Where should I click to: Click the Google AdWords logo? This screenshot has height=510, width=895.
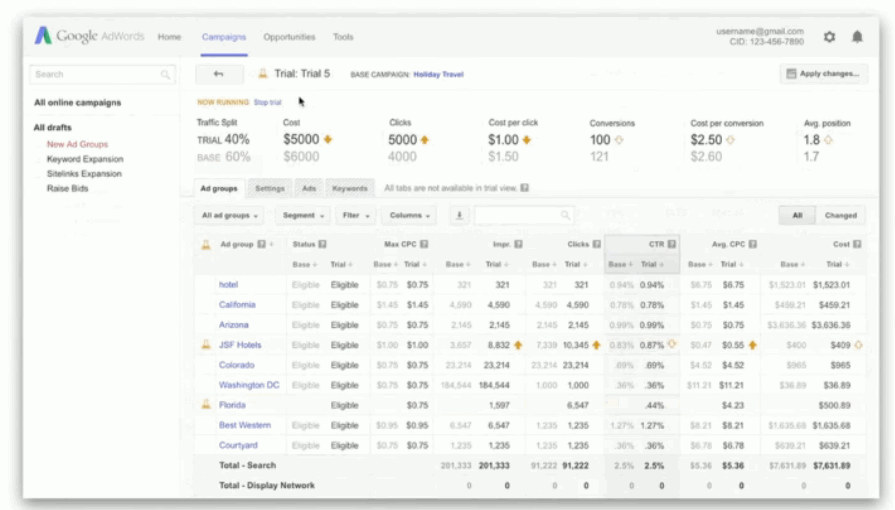89,36
